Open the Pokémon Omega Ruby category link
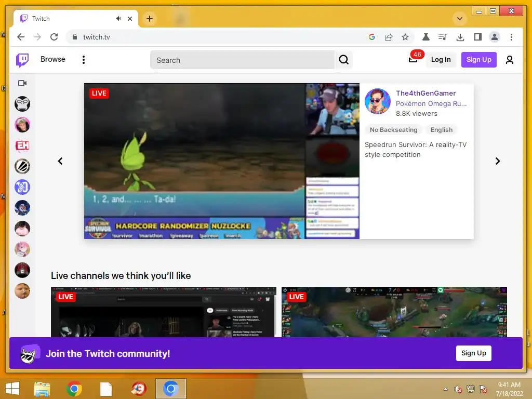 [x=431, y=104]
